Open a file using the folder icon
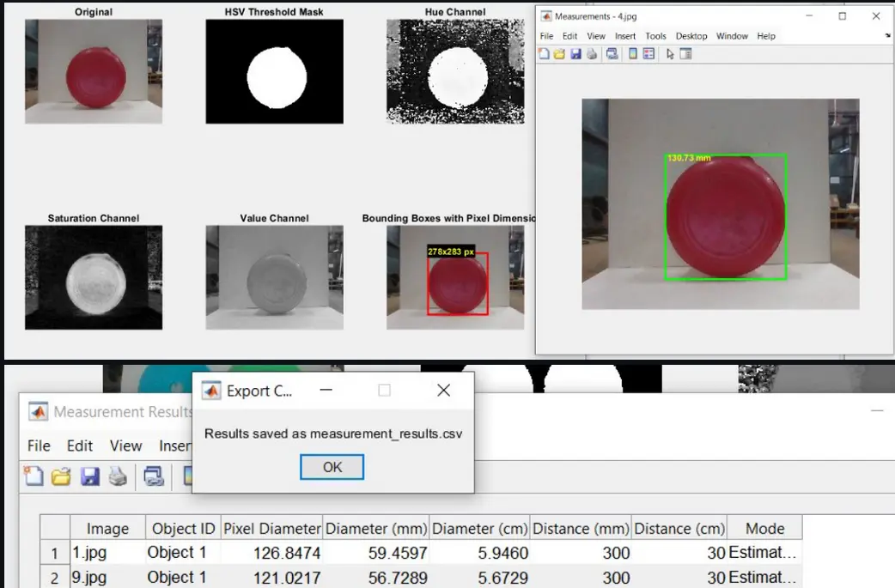Screen dimensions: 895x588 pos(559,53)
